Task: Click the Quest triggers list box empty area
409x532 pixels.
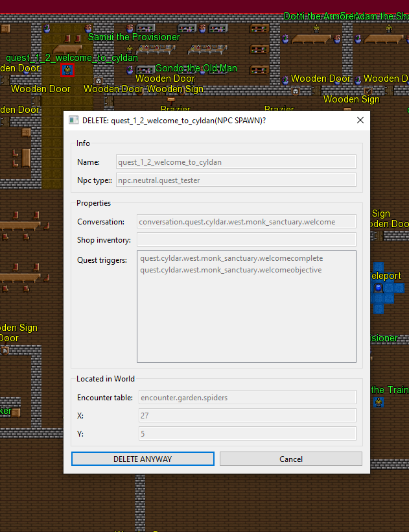Action: pos(246,319)
